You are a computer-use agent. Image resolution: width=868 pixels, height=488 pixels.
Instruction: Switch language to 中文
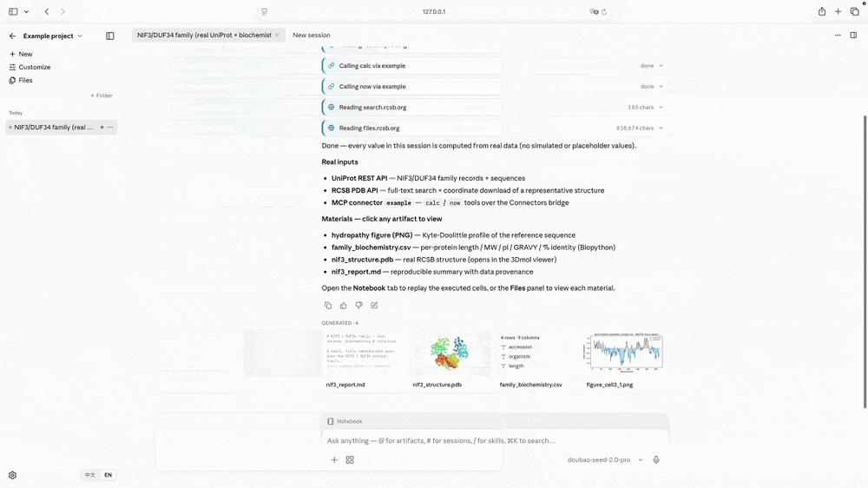click(89, 475)
